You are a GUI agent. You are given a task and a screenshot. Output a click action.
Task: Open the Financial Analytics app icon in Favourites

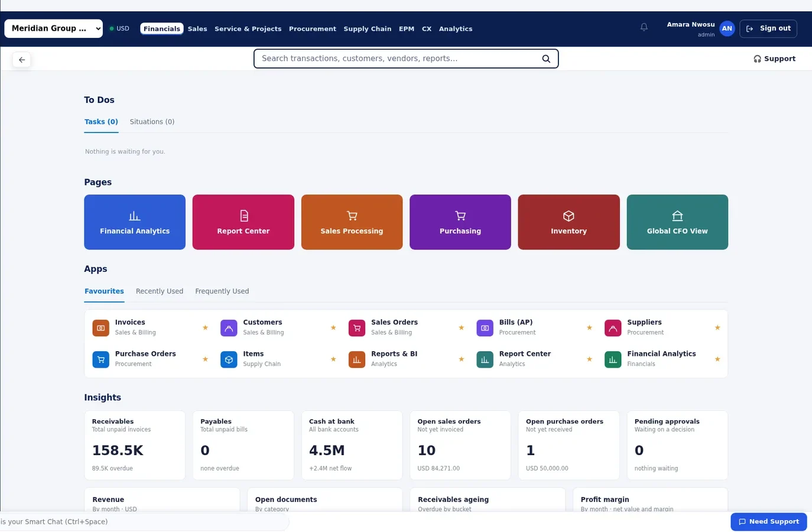tap(613, 359)
